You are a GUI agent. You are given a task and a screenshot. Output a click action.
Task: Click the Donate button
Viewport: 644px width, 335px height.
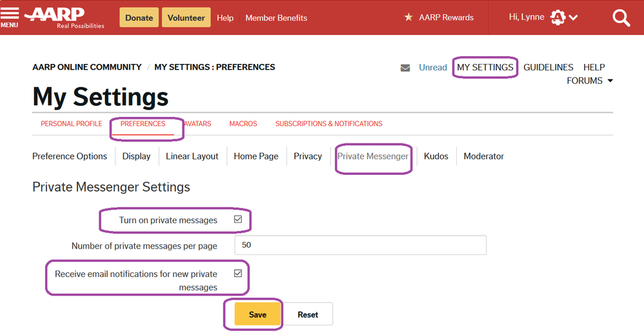pyautogui.click(x=139, y=18)
